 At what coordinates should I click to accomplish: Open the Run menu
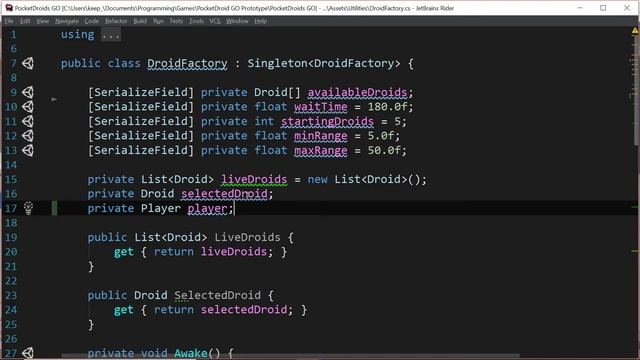pos(158,21)
